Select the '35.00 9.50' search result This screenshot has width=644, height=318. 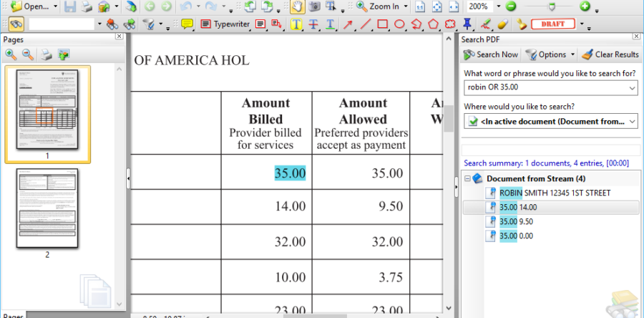518,221
